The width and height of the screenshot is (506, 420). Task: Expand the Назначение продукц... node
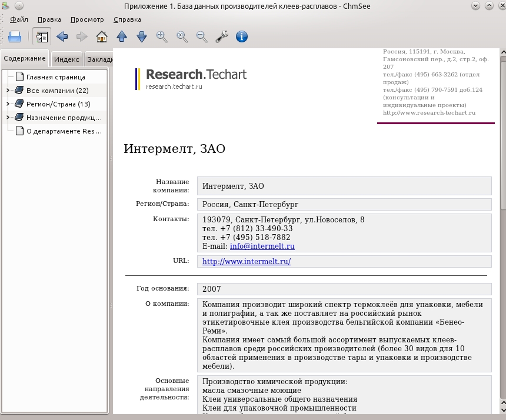click(x=8, y=118)
